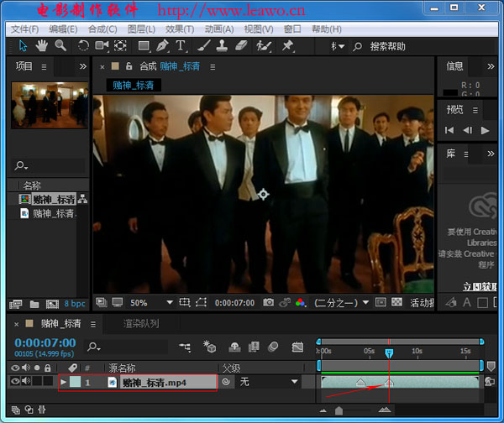The image size is (504, 423).
Task: Open the 效果(T) menu
Action: pos(180,29)
